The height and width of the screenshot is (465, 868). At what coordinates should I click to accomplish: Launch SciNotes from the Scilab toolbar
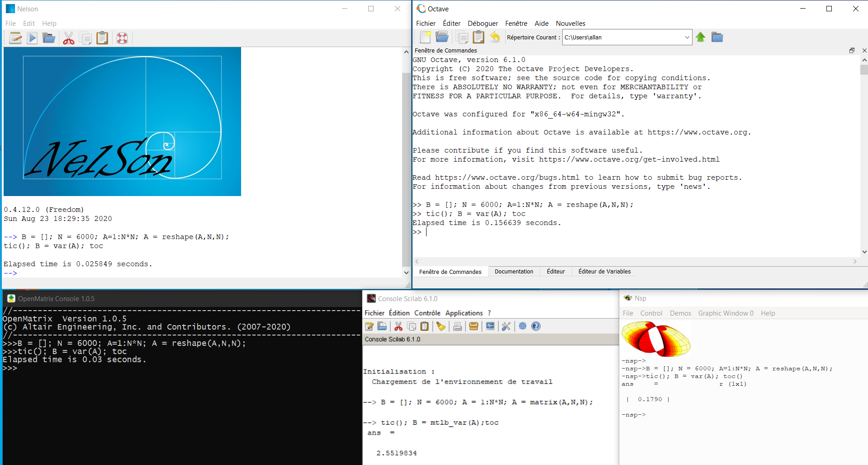(369, 326)
